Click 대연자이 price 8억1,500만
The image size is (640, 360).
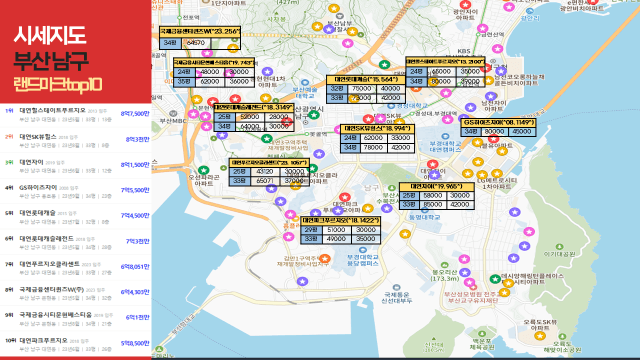(x=135, y=165)
